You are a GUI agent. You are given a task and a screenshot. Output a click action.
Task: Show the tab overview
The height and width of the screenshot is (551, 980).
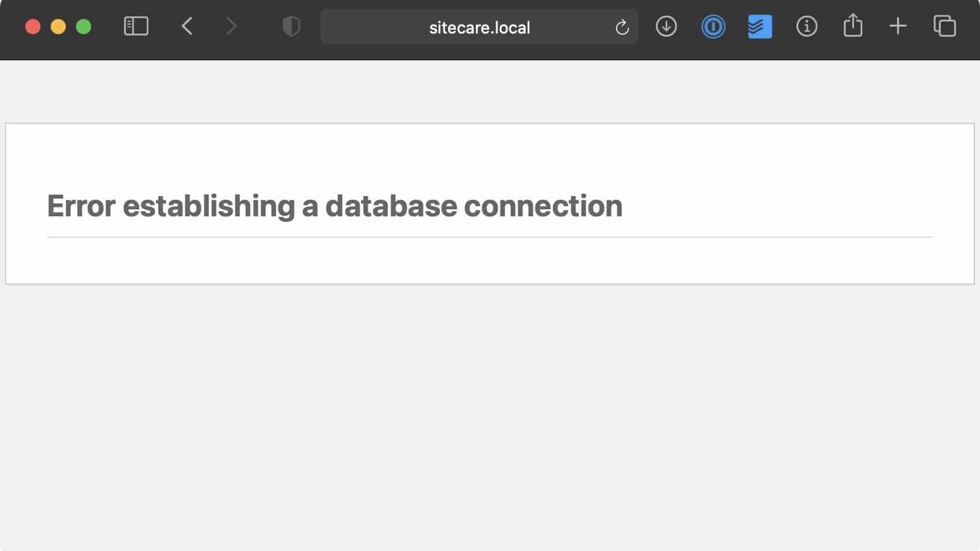(x=945, y=27)
